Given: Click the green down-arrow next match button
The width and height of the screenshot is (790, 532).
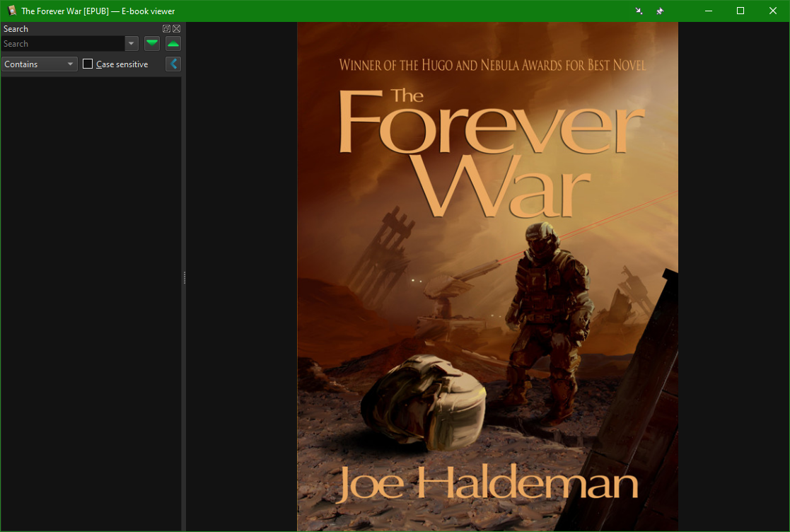Looking at the screenshot, I should (151, 44).
